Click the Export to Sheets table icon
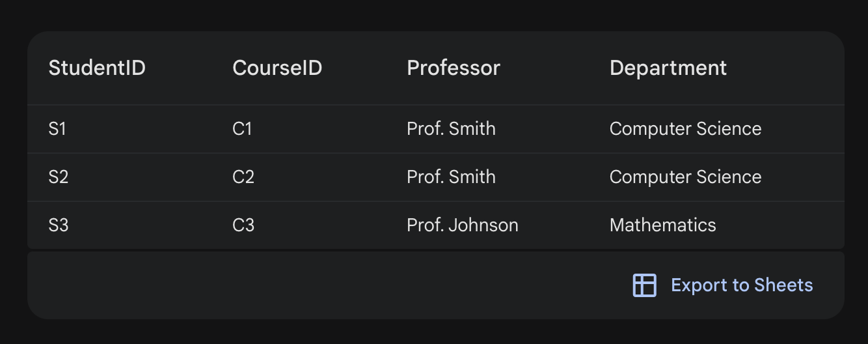This screenshot has height=344, width=868. [x=644, y=285]
